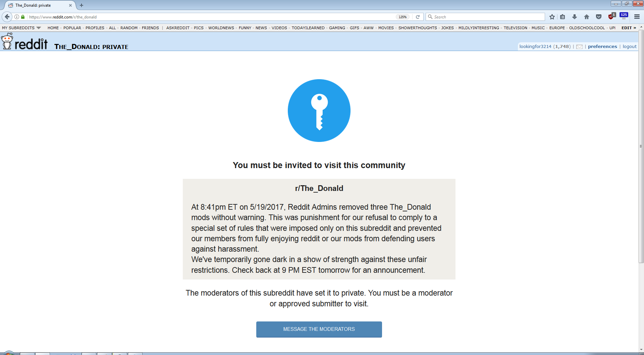Bookmark this page with the star icon
Image resolution: width=644 pixels, height=355 pixels.
point(552,17)
